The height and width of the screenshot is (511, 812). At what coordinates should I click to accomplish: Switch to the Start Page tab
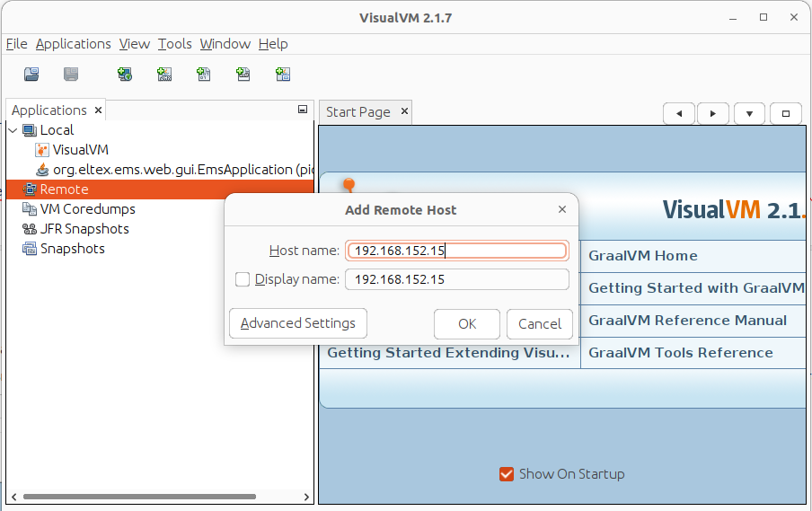click(357, 112)
